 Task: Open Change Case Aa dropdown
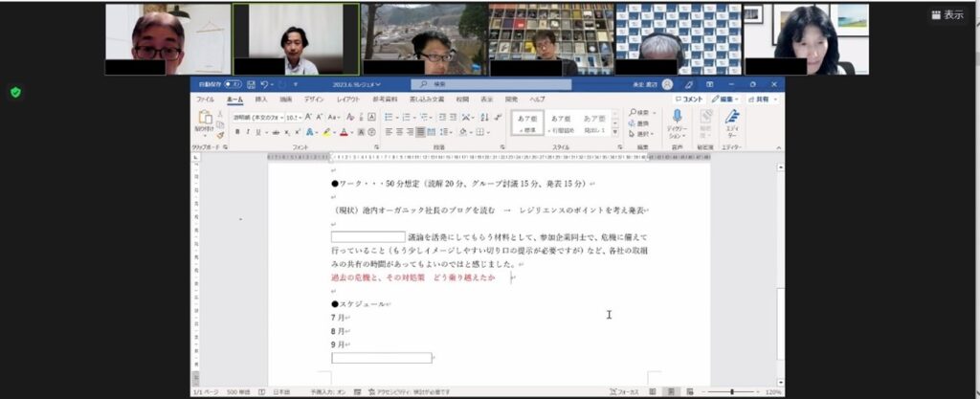click(334, 117)
